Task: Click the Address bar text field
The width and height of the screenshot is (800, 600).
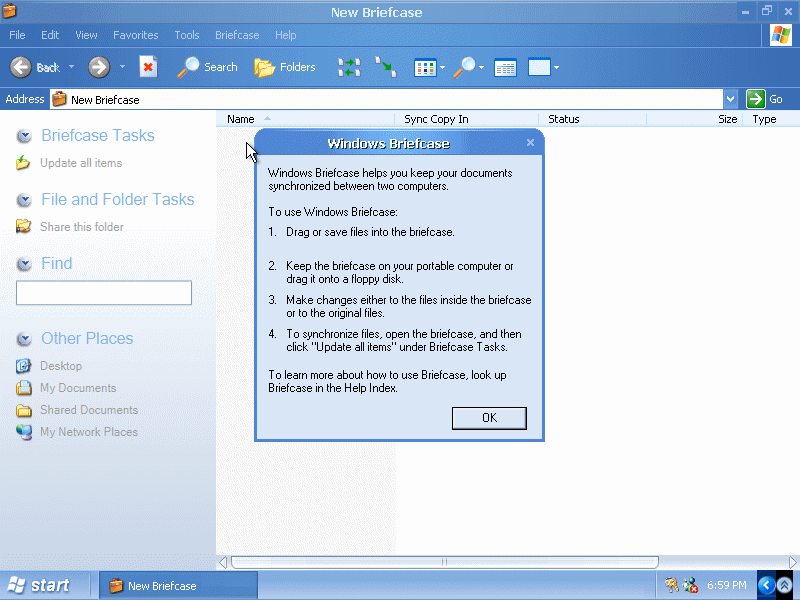Action: point(386,99)
